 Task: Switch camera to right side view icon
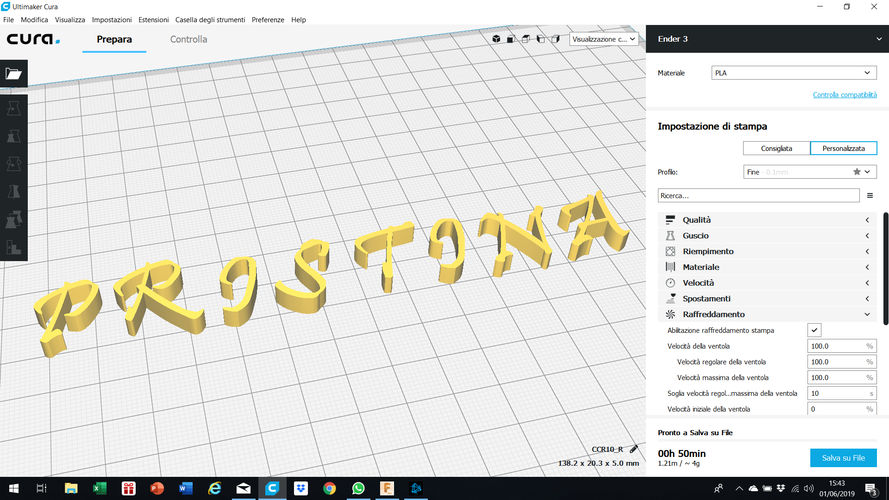pos(555,39)
